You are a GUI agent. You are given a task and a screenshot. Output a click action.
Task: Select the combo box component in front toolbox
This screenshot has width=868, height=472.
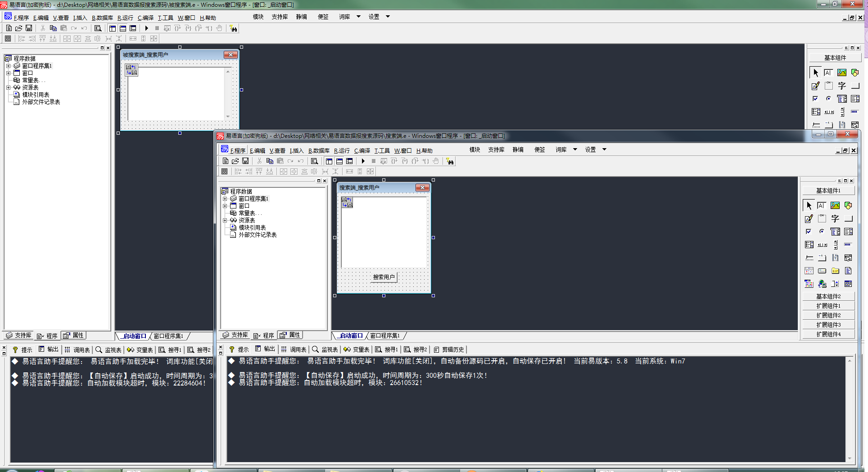coord(835,232)
